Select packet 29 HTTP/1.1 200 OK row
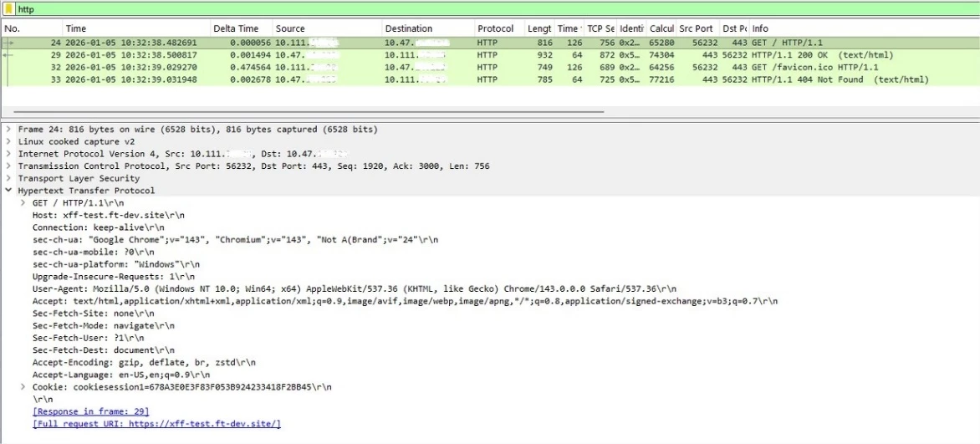The width and height of the screenshot is (980, 444). click(491, 55)
